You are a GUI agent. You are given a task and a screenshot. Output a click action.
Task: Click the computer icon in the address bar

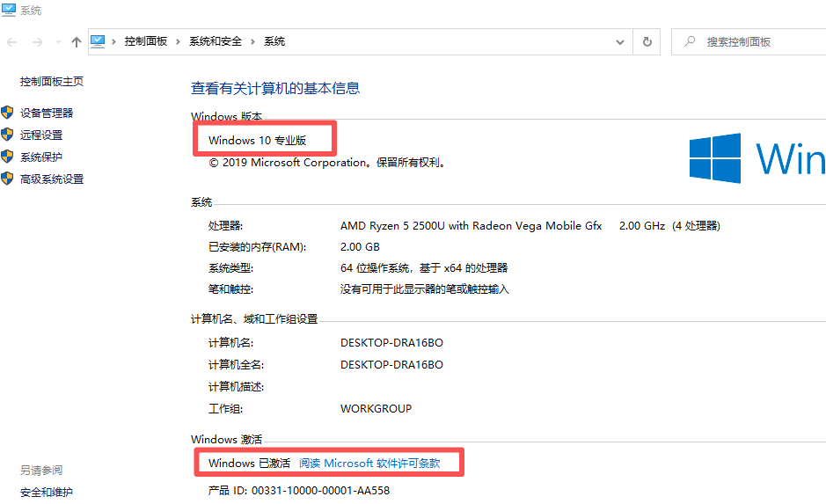click(98, 41)
